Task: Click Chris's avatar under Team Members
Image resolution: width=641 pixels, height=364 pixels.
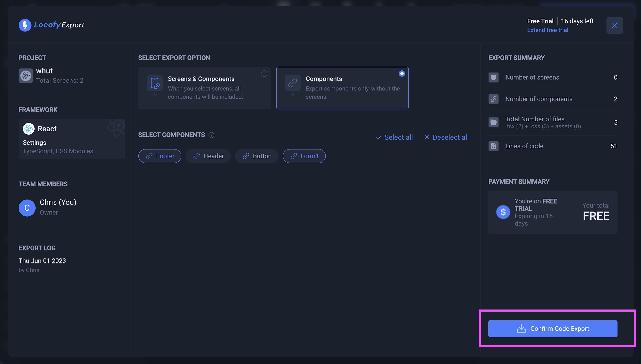Action: 27,208
